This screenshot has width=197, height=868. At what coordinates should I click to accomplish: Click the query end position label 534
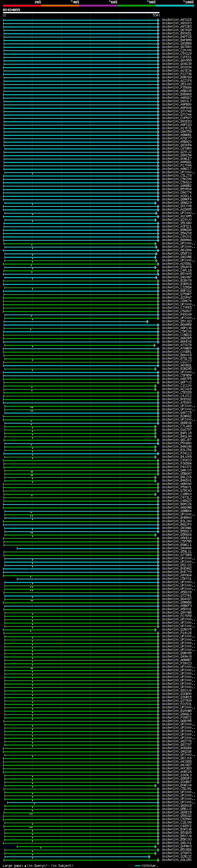(x=155, y=15)
